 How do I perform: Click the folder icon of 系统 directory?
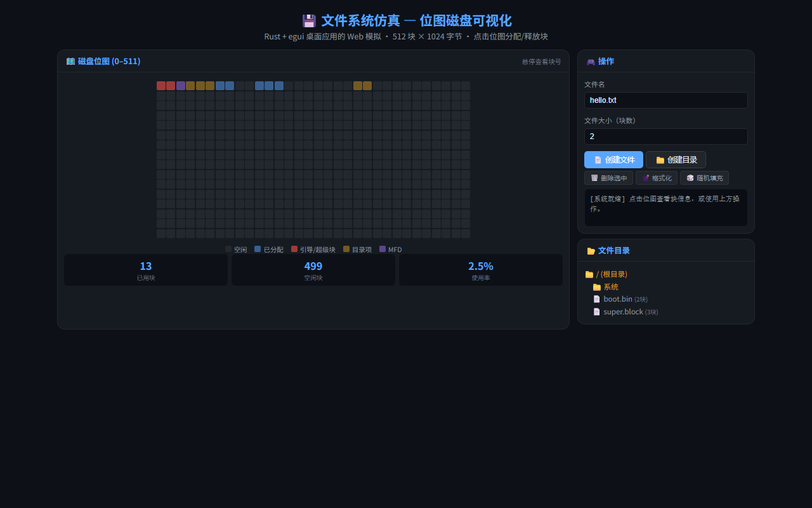(596, 287)
